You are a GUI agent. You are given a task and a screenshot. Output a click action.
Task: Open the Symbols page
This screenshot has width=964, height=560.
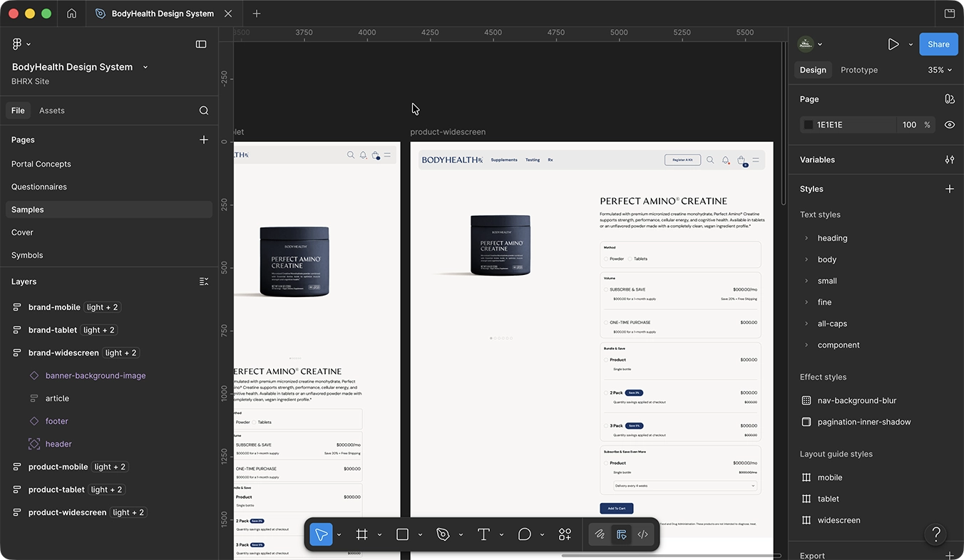pyautogui.click(x=109, y=255)
